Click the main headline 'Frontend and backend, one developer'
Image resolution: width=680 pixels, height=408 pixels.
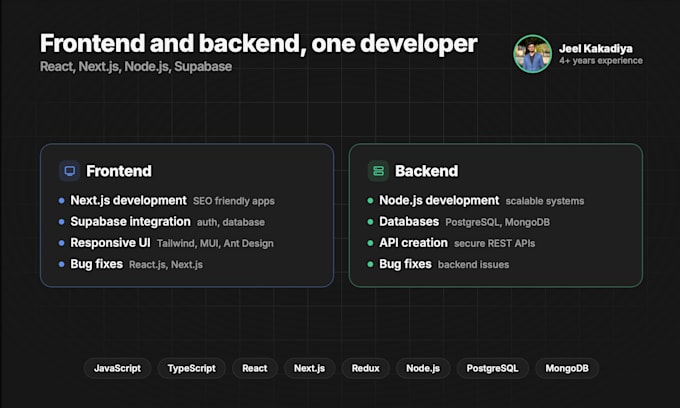coord(258,43)
